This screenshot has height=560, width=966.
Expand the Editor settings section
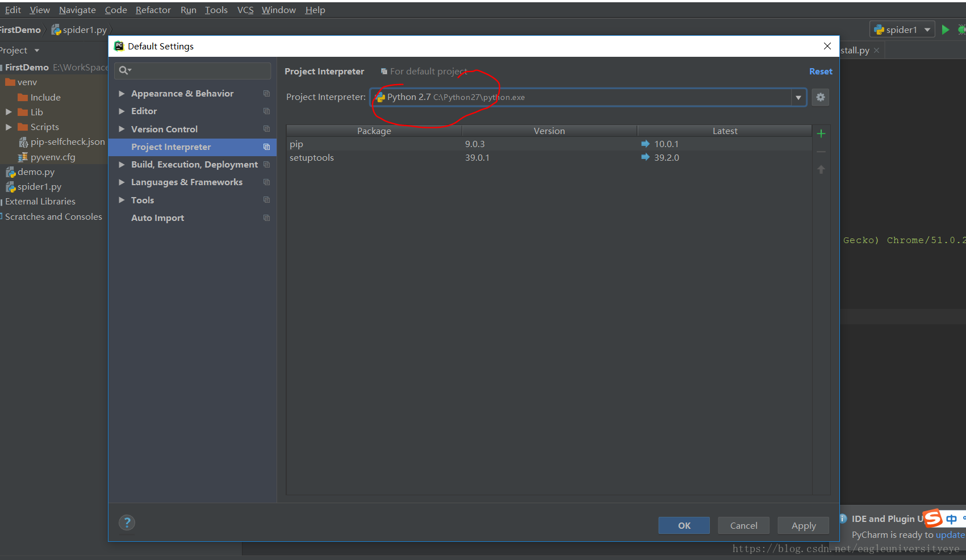(122, 111)
